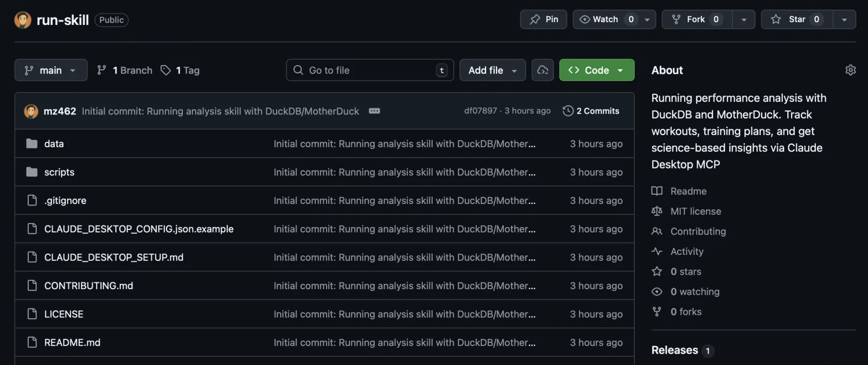
Task: Focus the Go to file search field
Action: pos(370,70)
